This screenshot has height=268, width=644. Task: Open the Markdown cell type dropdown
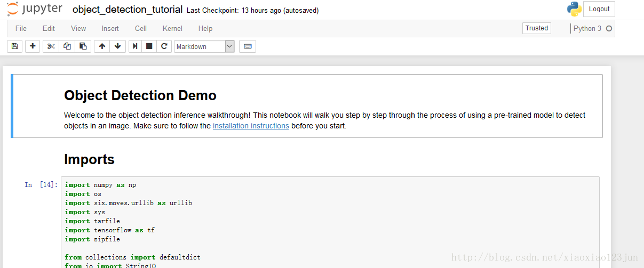204,46
